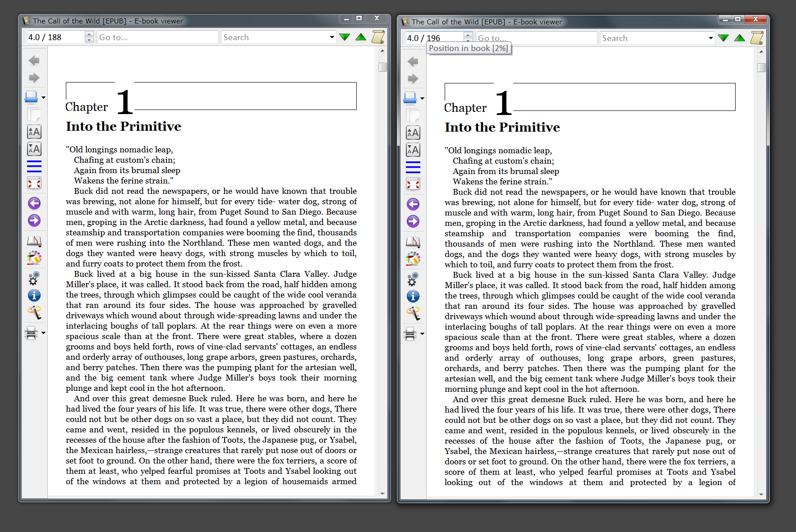Click the color palette themes icon in left viewer

click(x=34, y=258)
